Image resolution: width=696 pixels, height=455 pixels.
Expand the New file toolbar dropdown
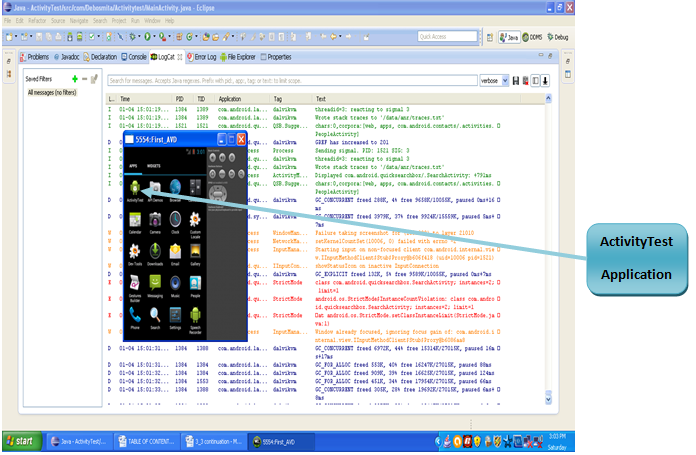(x=16, y=37)
